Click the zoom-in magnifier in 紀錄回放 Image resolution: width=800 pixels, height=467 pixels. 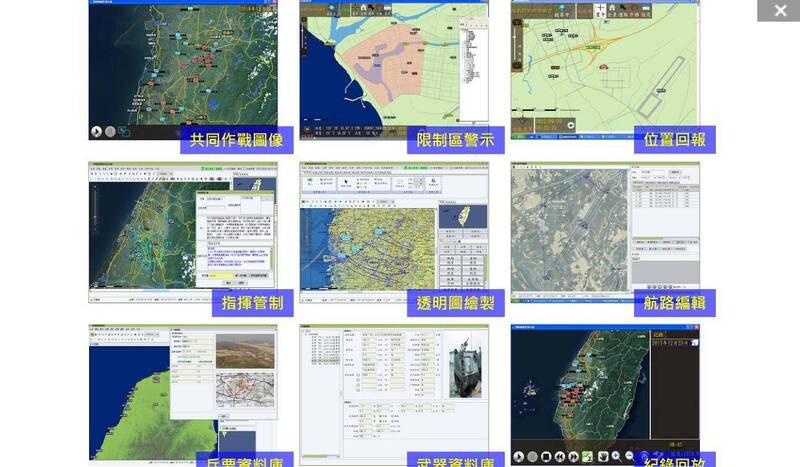[616, 456]
